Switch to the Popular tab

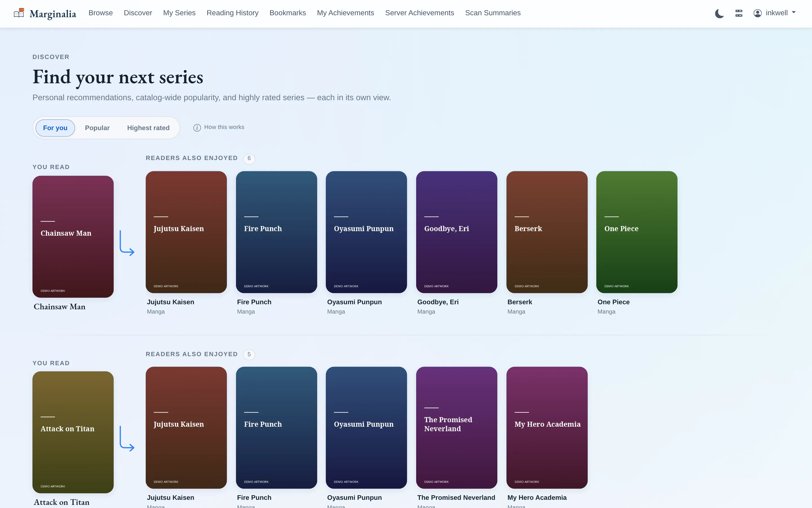coord(97,128)
